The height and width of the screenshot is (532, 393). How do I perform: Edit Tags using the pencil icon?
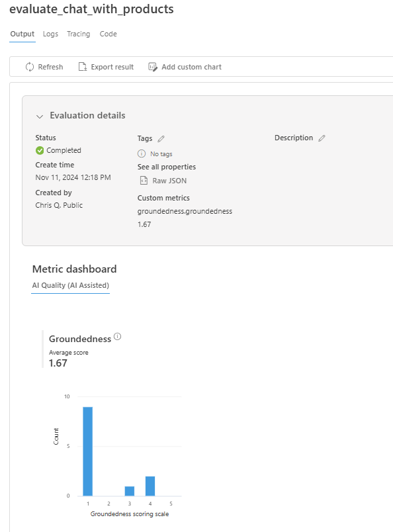tap(161, 138)
